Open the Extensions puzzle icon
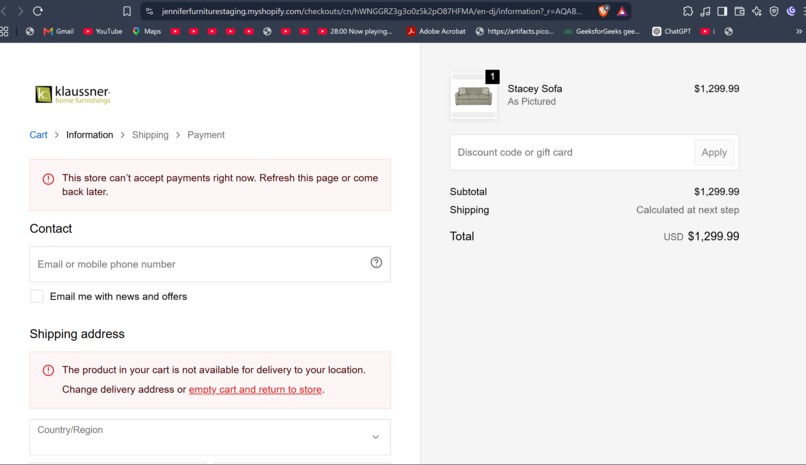The height and width of the screenshot is (465, 806). click(x=688, y=11)
